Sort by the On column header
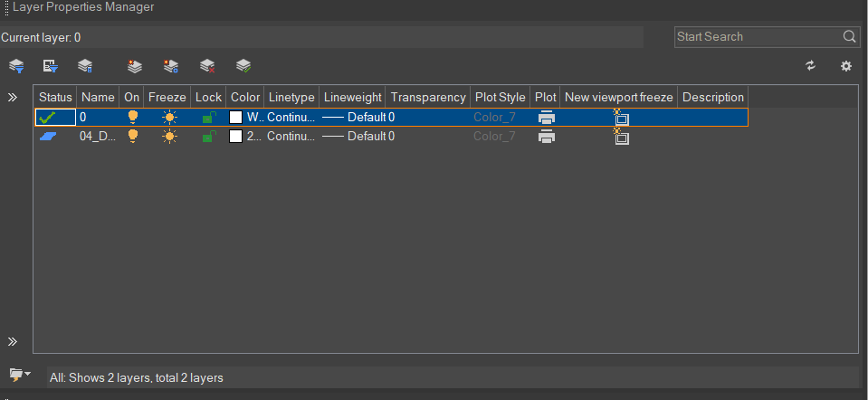Screen dimensions: 868x400 click(x=132, y=98)
